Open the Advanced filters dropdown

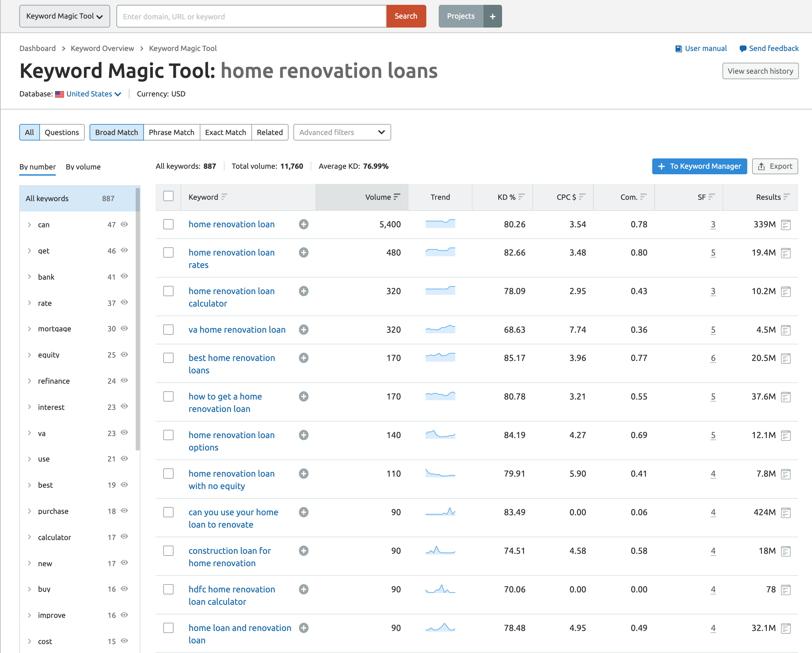342,133
